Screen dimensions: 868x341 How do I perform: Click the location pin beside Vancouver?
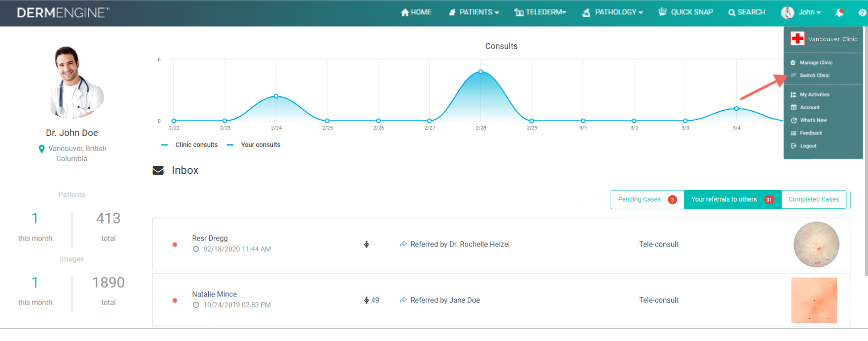click(x=42, y=149)
